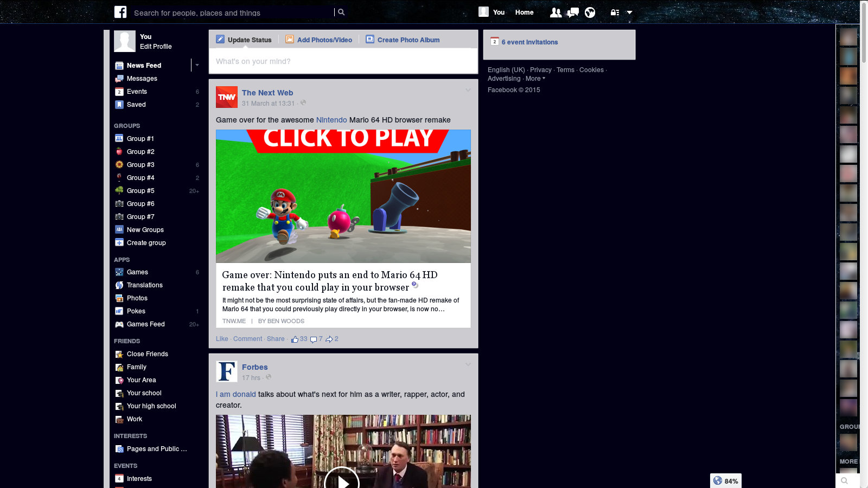Click the search magnifier icon
Screen dimensions: 868x488
click(341, 12)
